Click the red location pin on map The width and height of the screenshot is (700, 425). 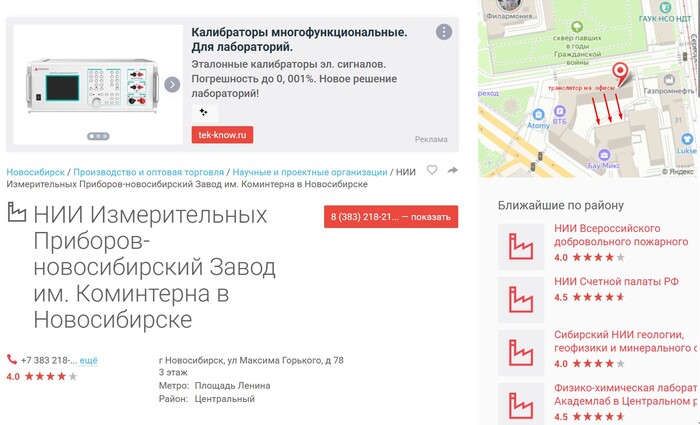(620, 74)
